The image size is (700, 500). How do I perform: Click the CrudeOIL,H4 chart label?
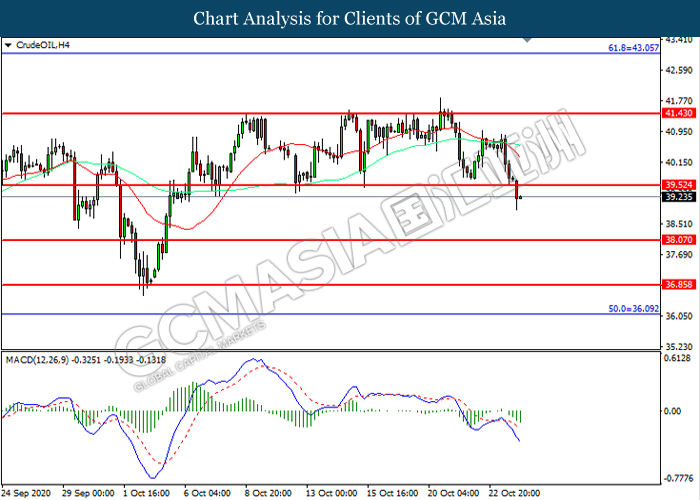tap(42, 45)
